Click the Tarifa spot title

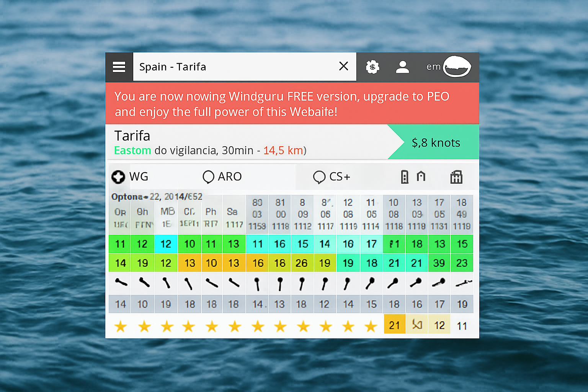(132, 136)
